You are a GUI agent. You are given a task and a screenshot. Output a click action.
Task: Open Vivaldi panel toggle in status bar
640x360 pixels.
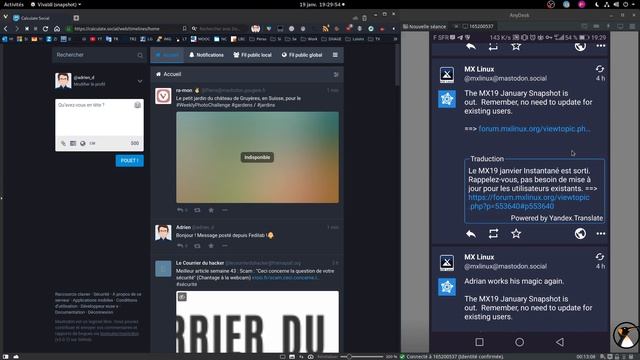6,357
